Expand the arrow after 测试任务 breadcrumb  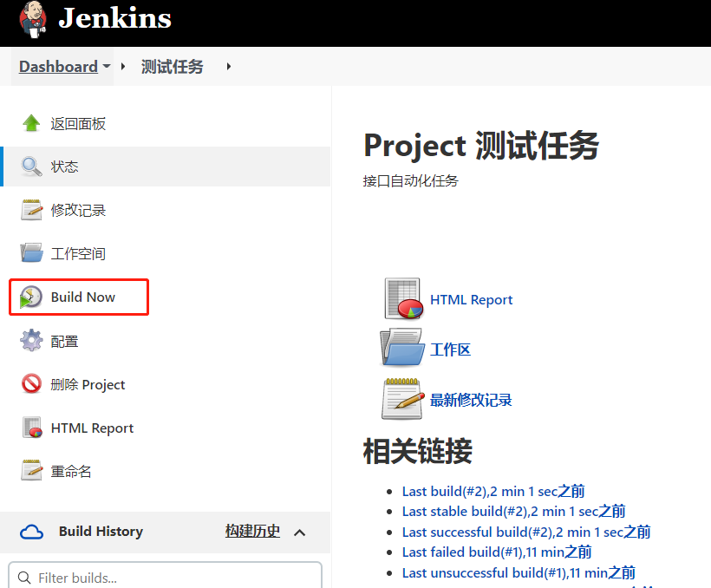(229, 67)
